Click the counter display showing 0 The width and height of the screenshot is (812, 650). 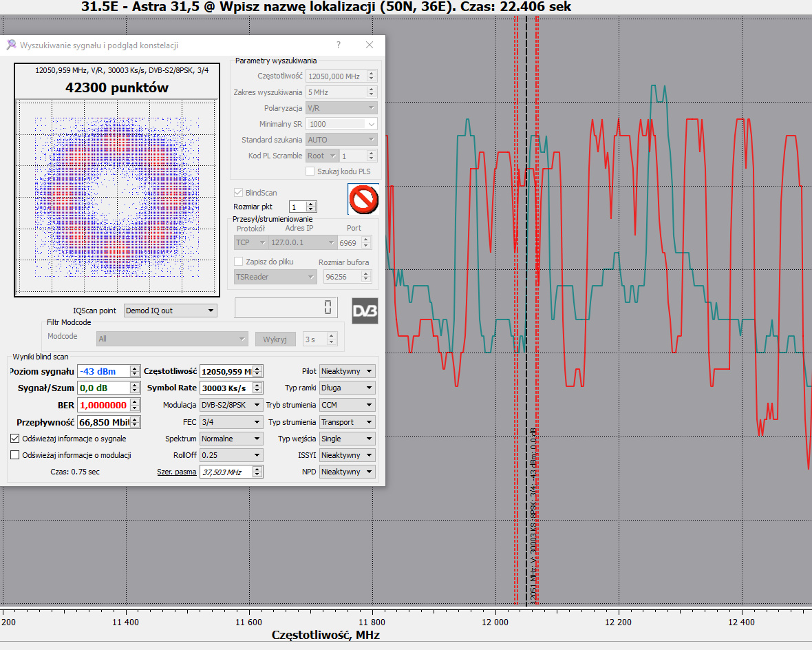click(x=286, y=307)
